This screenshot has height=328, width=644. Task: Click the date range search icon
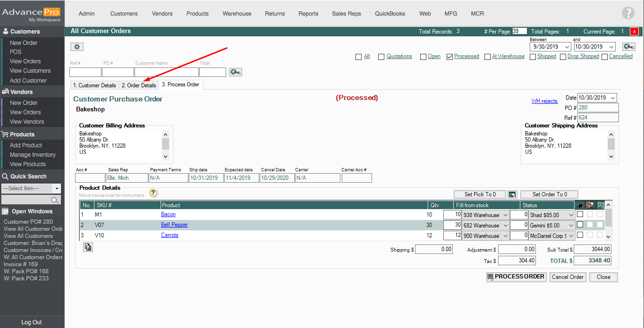coord(628,47)
